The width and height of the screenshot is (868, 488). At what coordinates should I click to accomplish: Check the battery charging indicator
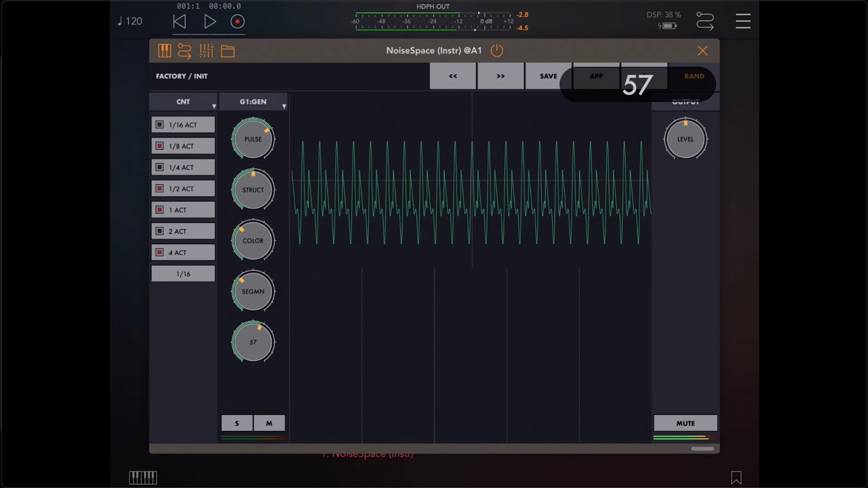667,26
